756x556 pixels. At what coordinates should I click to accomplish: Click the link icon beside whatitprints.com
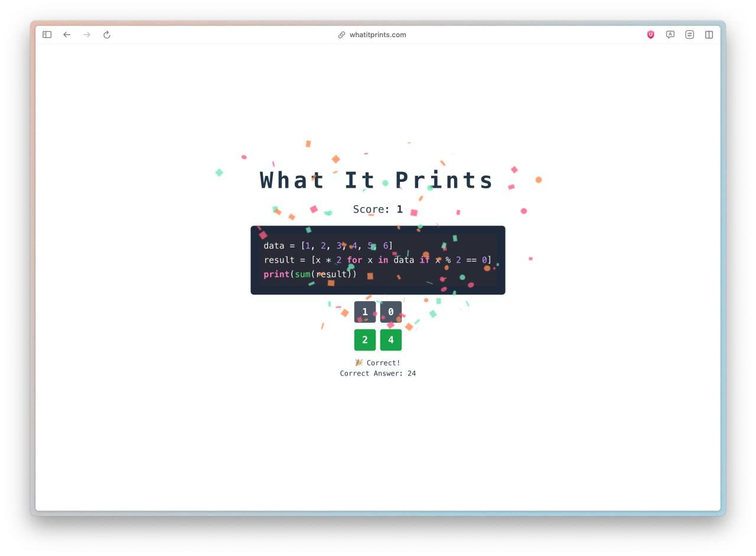click(341, 35)
